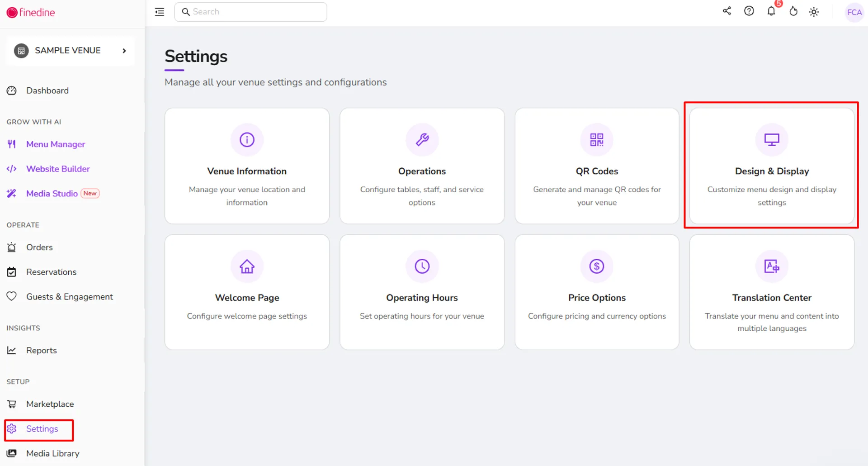868x466 pixels.
Task: Go to Menu Manager in the sidebar
Action: [x=55, y=144]
